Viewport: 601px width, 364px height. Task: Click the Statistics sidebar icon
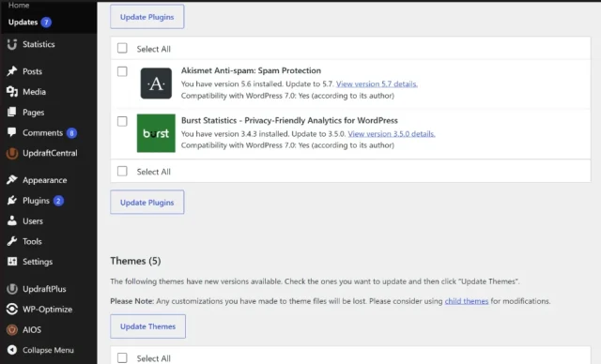tap(12, 44)
